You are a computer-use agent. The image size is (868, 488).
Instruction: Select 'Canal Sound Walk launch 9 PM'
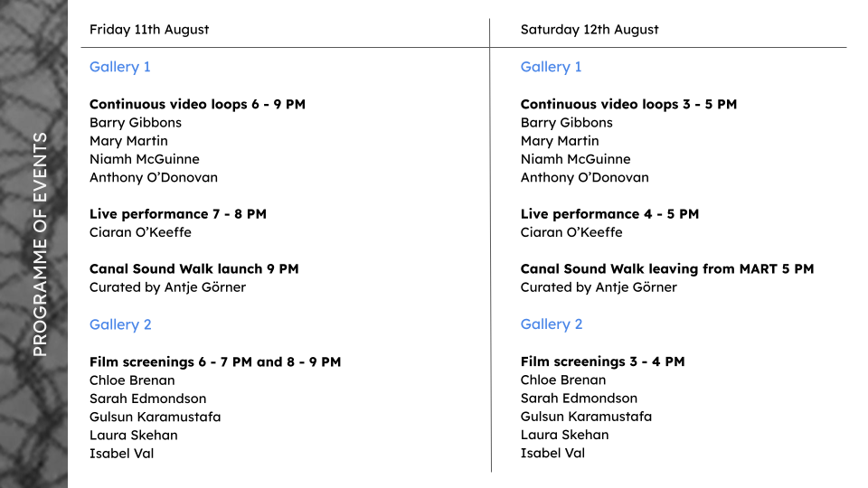pyautogui.click(x=193, y=268)
